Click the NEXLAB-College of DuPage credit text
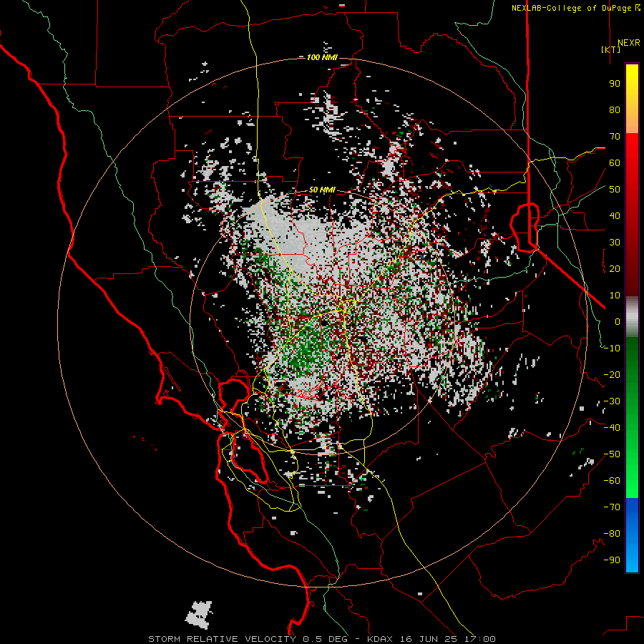This screenshot has height=644, width=644. [571, 8]
